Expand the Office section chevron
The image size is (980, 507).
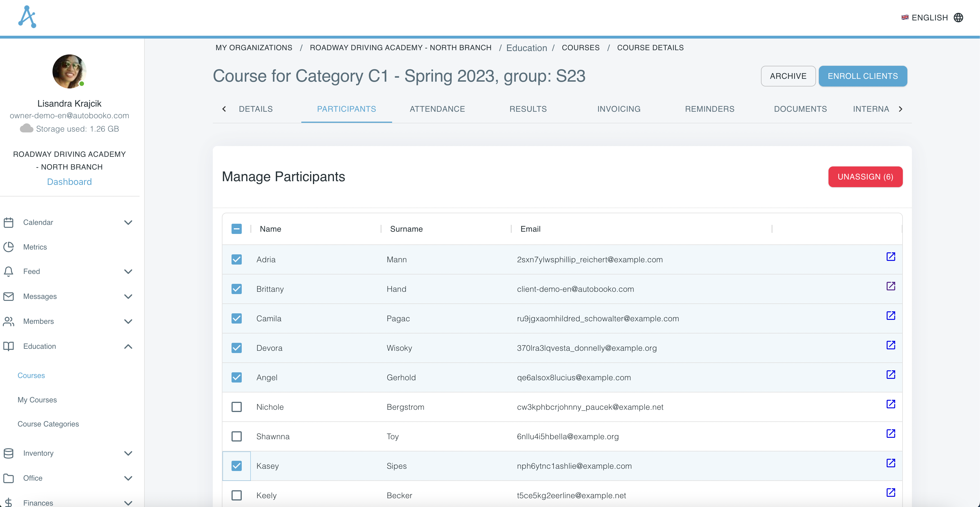tap(128, 478)
